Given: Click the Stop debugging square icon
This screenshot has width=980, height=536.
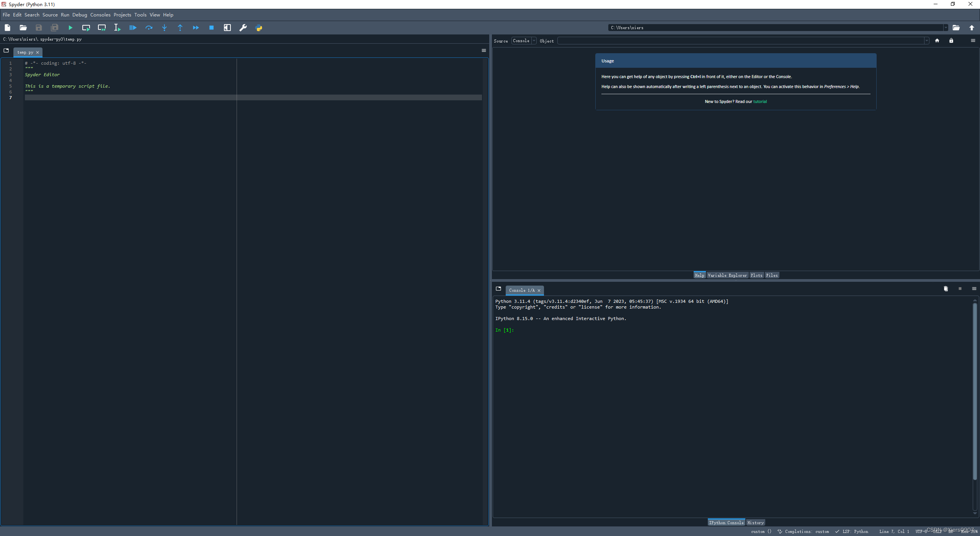Looking at the screenshot, I should point(211,28).
